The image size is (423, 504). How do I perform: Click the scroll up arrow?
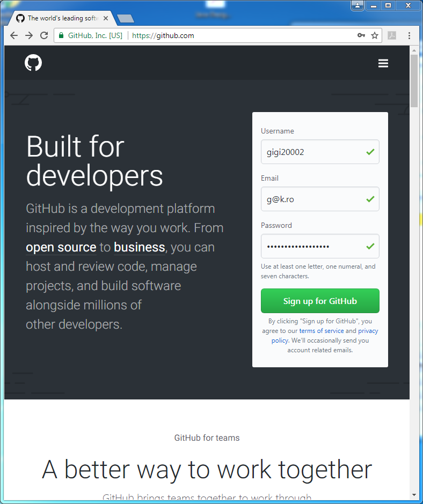[x=414, y=50]
